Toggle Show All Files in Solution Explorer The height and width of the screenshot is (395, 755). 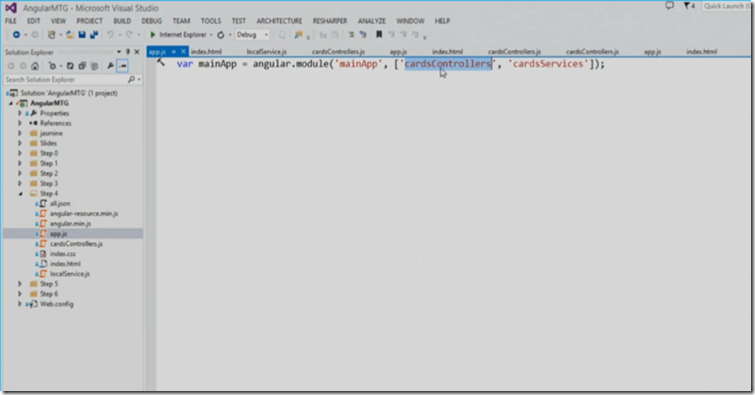[94, 66]
